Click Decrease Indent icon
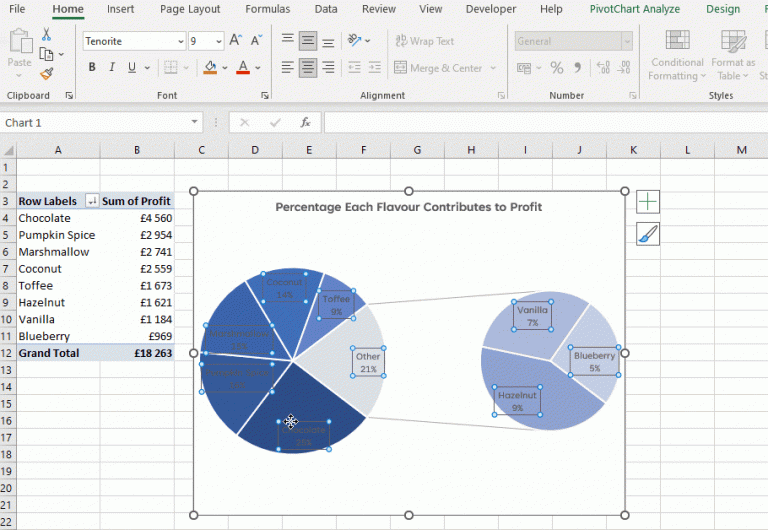768x530 pixels. [354, 68]
